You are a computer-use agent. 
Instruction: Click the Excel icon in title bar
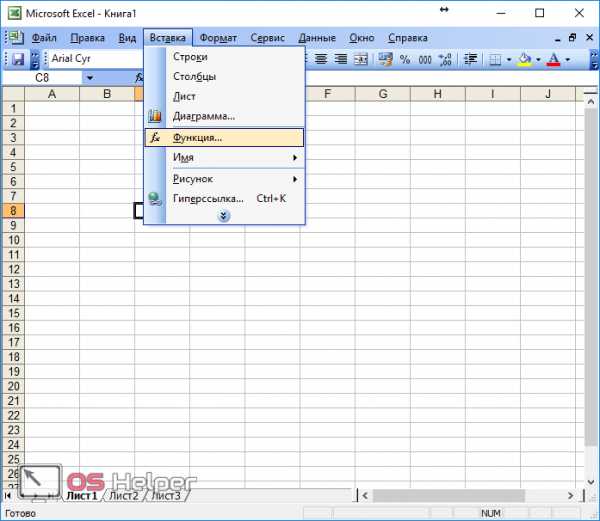[15, 13]
